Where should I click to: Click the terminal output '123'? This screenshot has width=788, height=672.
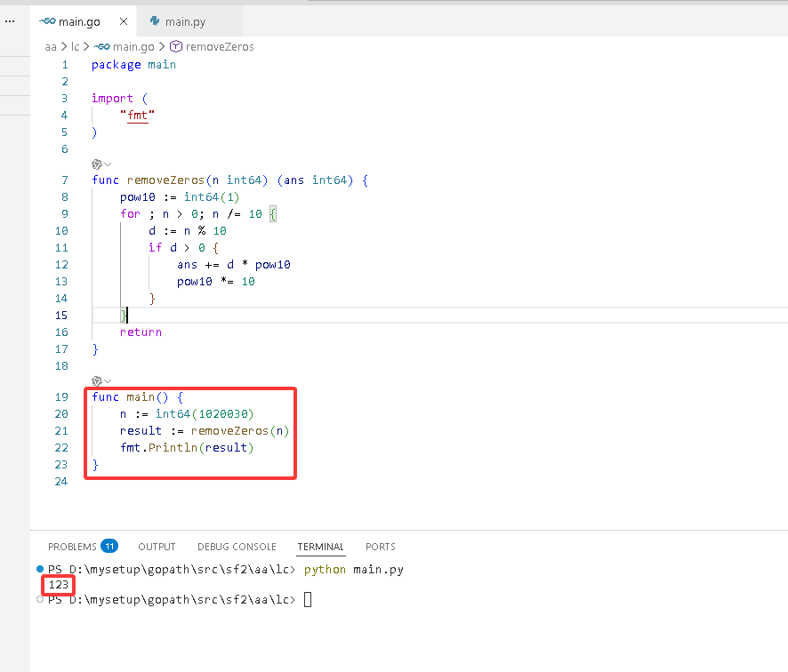[x=59, y=585]
